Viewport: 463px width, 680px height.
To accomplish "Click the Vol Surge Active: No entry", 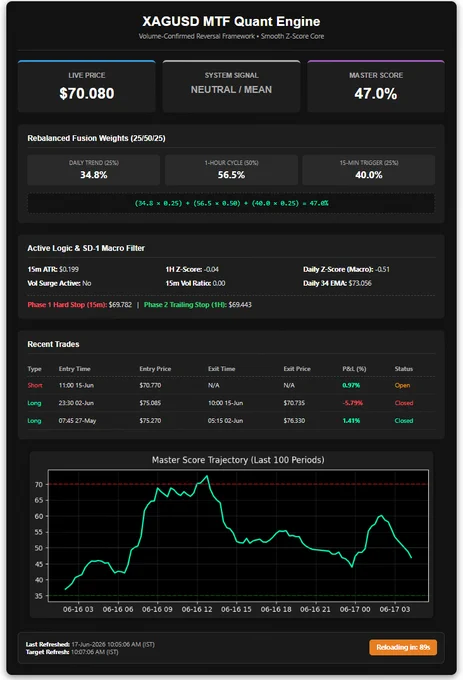I will tap(59, 283).
